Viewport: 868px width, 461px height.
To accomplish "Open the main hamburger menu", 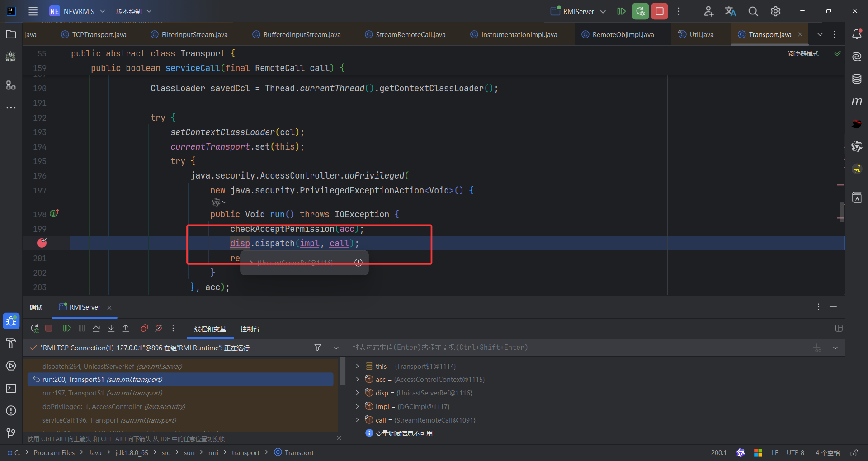I will pyautogui.click(x=33, y=11).
